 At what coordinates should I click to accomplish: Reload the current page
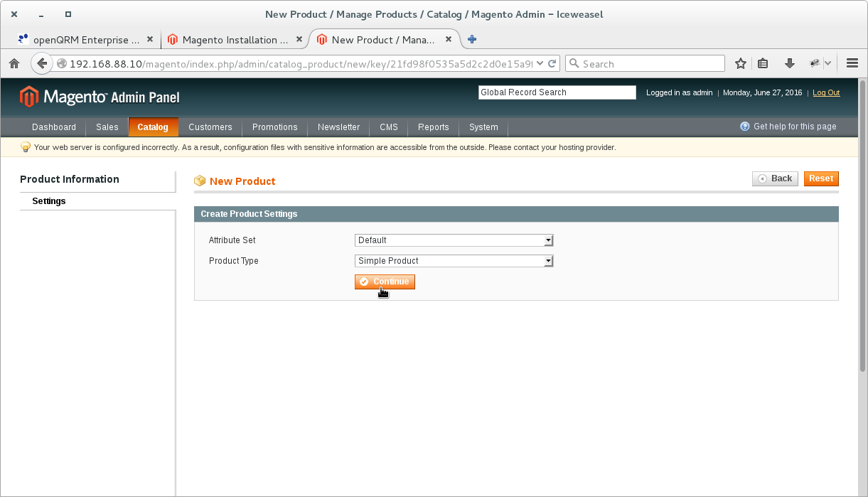point(552,63)
